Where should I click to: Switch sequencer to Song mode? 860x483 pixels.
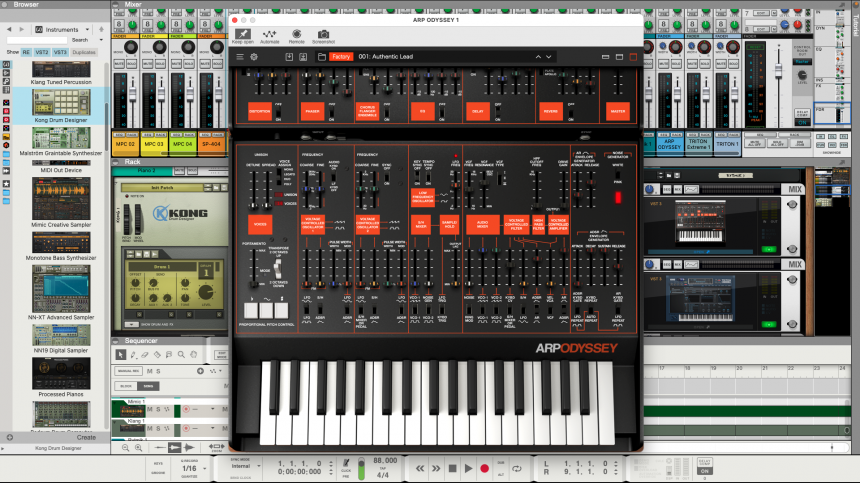point(148,386)
